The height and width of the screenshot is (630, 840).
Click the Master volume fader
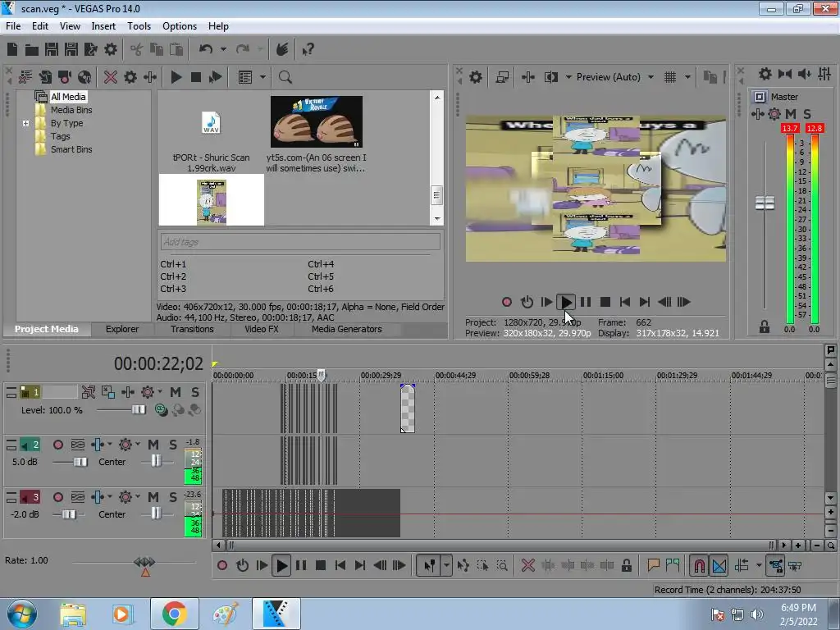[765, 203]
